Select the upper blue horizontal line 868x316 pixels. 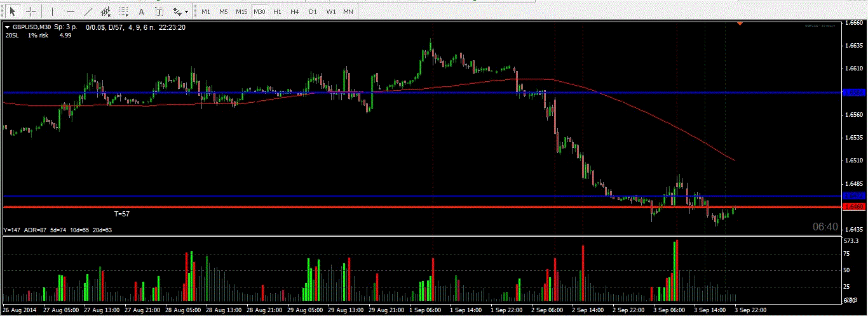pos(422,92)
